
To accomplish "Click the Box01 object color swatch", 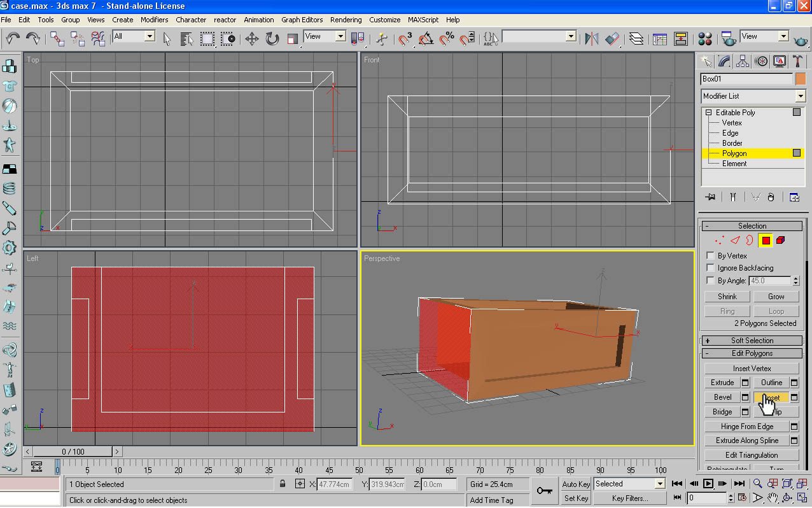I will [799, 78].
